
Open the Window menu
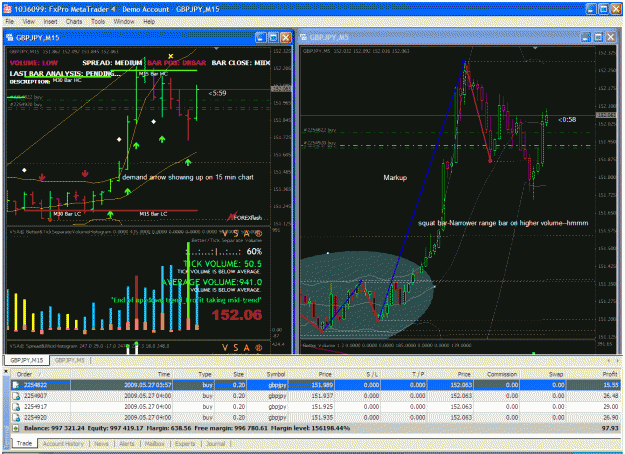pyautogui.click(x=124, y=22)
